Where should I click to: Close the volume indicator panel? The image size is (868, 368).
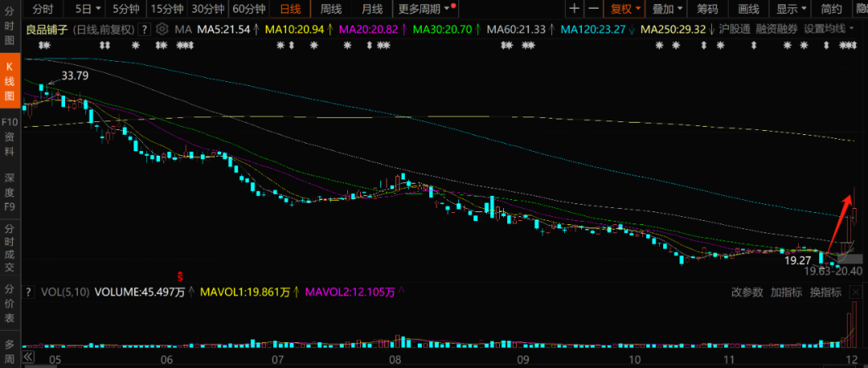(x=856, y=292)
